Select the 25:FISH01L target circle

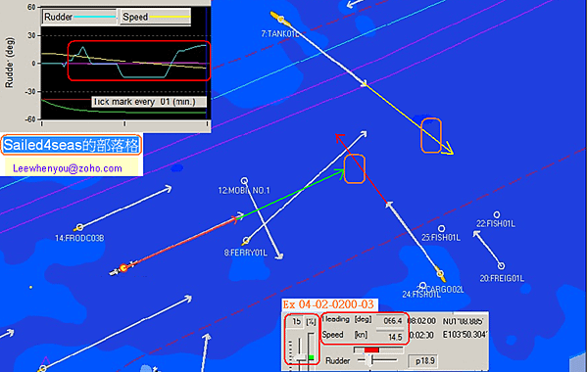tap(441, 228)
